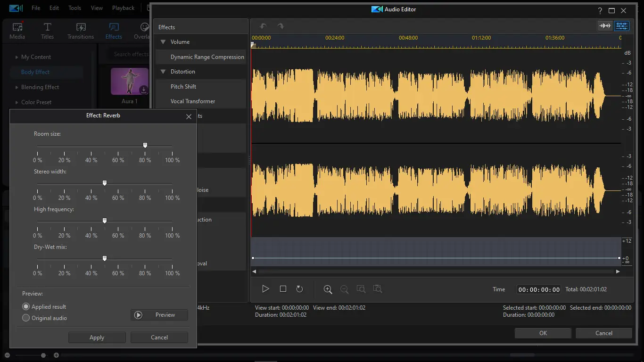Viewport: 644px width, 362px height.
Task: Click the redo arrow icon
Action: (x=281, y=26)
